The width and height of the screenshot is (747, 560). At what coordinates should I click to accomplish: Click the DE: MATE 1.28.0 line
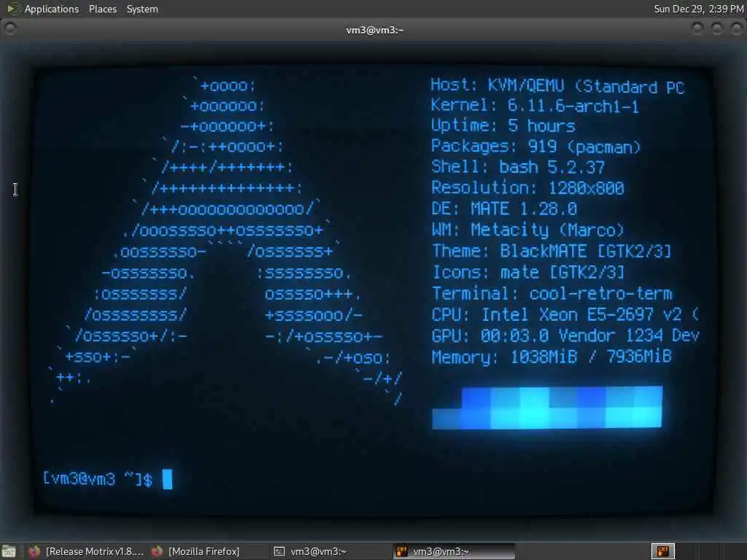504,209
